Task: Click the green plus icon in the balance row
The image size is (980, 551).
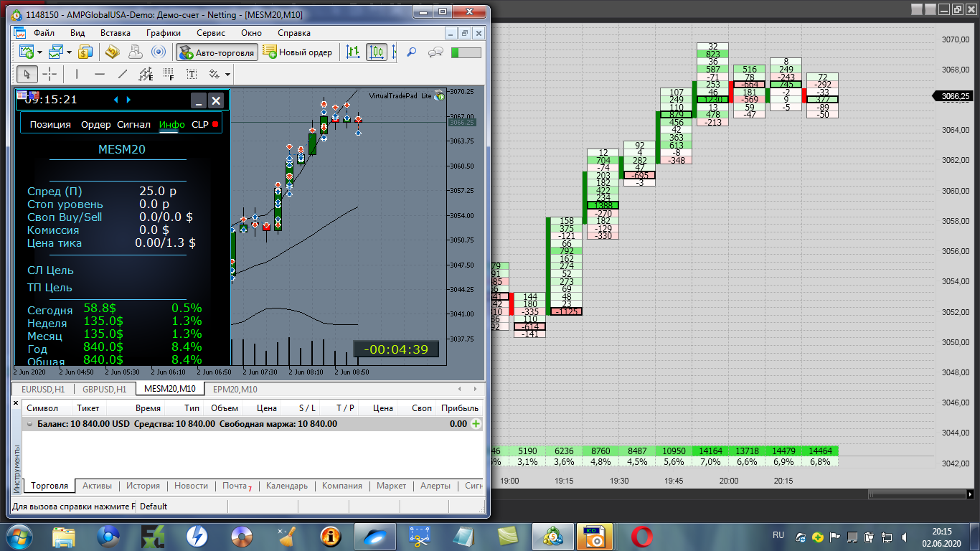Action: 476,424
